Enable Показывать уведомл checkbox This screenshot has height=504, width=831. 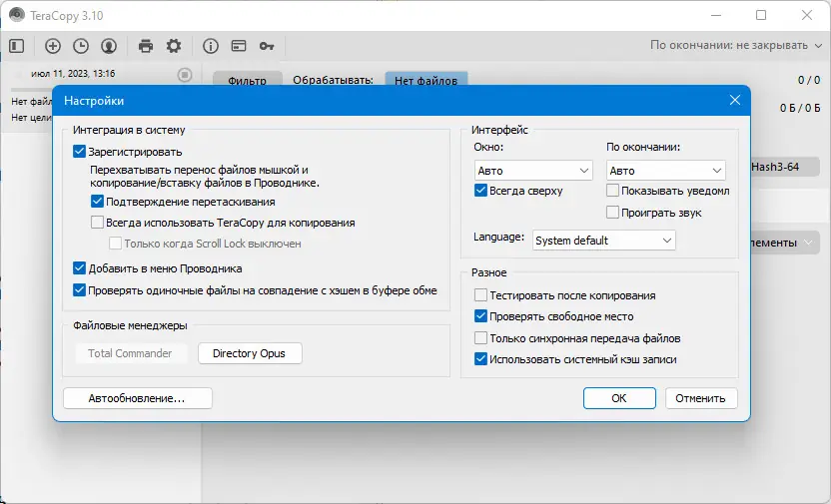coord(612,190)
